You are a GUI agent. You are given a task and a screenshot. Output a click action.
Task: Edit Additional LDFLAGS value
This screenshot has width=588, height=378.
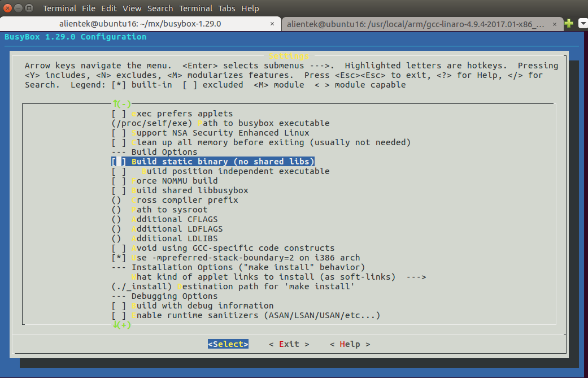coord(167,229)
